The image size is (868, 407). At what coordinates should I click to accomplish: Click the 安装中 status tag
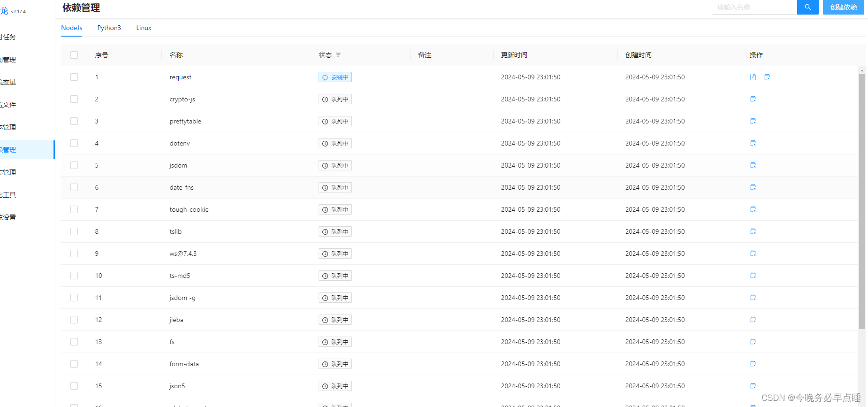click(x=335, y=77)
